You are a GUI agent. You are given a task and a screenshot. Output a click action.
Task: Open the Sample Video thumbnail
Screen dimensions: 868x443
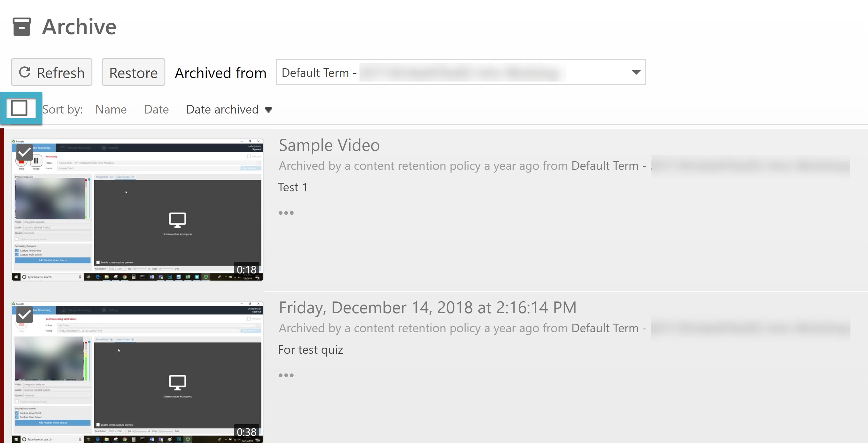[x=137, y=210]
